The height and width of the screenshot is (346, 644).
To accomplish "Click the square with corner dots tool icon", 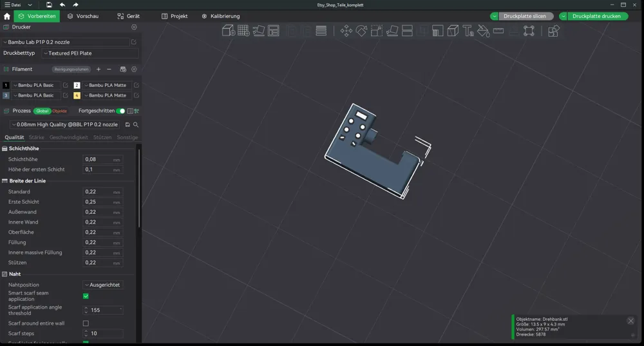I will pyautogui.click(x=529, y=31).
